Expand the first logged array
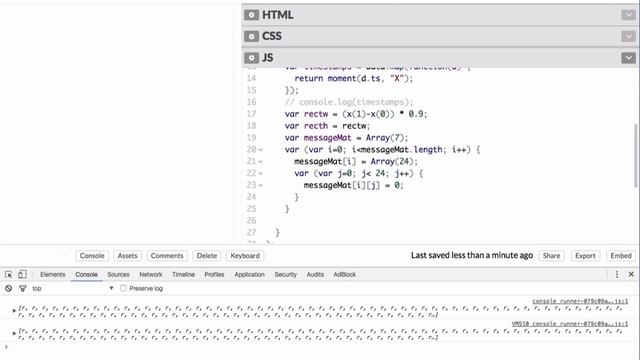 click(x=14, y=311)
